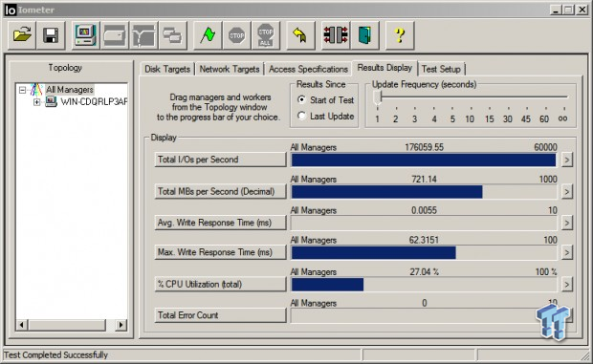Click the Exit door icon

click(364, 35)
